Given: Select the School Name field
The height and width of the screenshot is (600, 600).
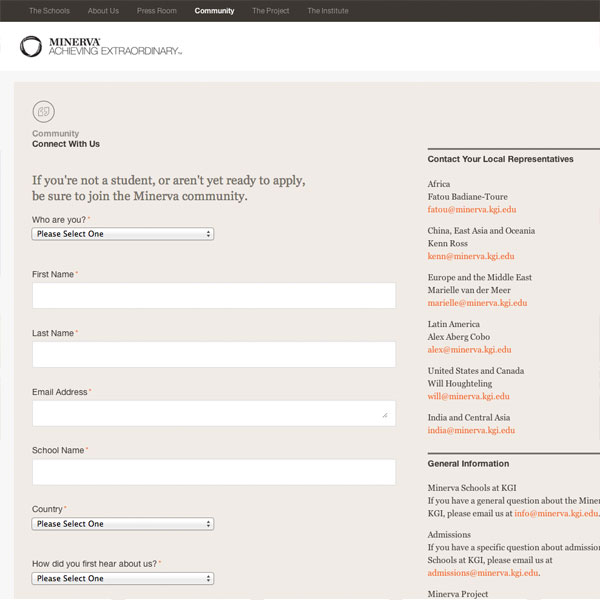Looking at the screenshot, I should [x=213, y=472].
